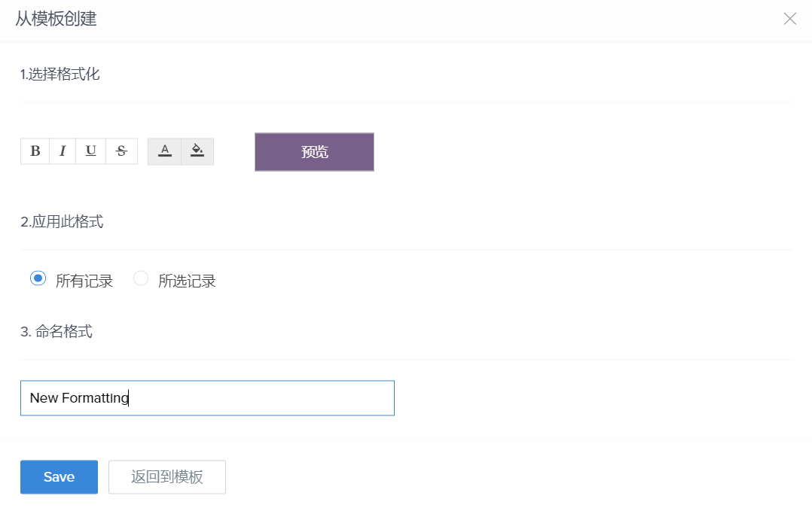Image resolution: width=812 pixels, height=514 pixels.
Task: Go back via 返回到模板 button
Action: (167, 477)
